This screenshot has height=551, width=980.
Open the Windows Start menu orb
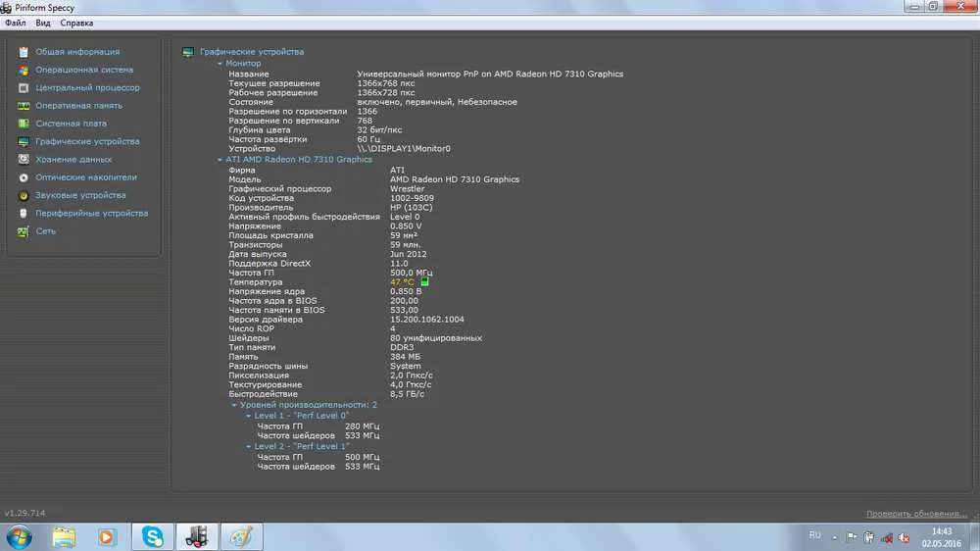coord(19,537)
